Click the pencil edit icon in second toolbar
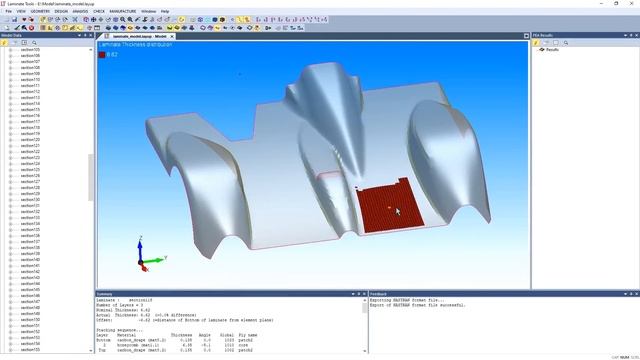The width and height of the screenshot is (640, 360). click(x=17, y=28)
